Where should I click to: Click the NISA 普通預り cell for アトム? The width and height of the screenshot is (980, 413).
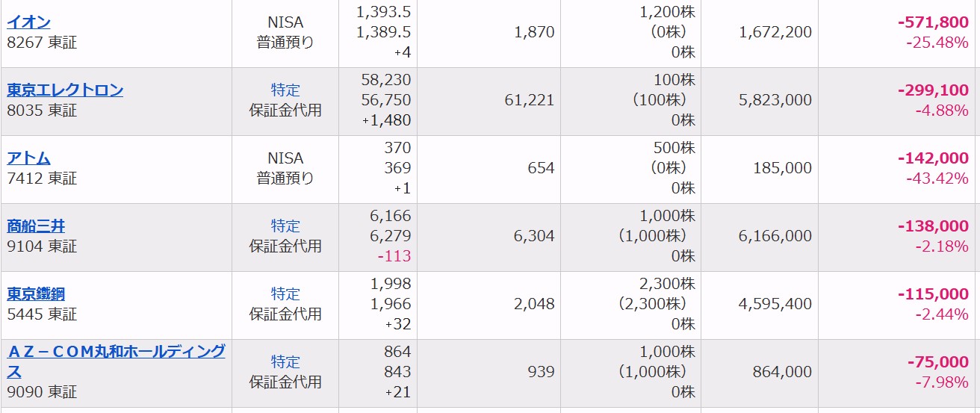pyautogui.click(x=285, y=168)
